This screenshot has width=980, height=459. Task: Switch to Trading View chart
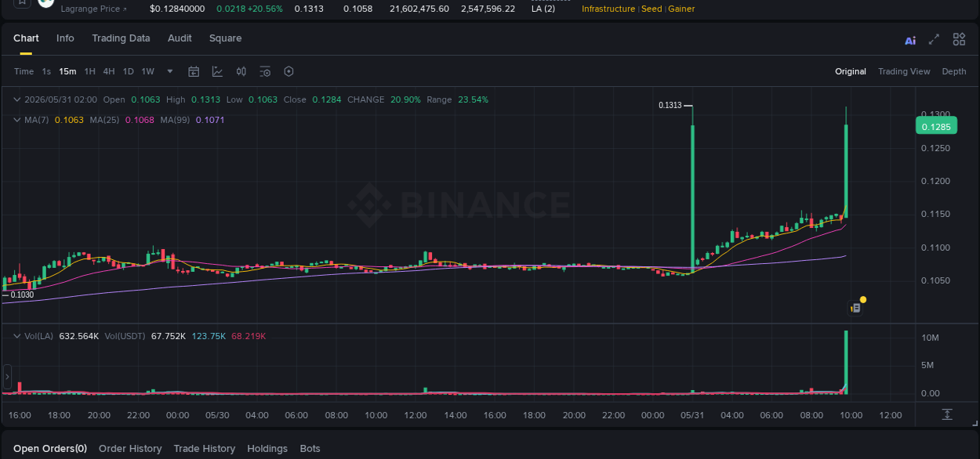[904, 71]
